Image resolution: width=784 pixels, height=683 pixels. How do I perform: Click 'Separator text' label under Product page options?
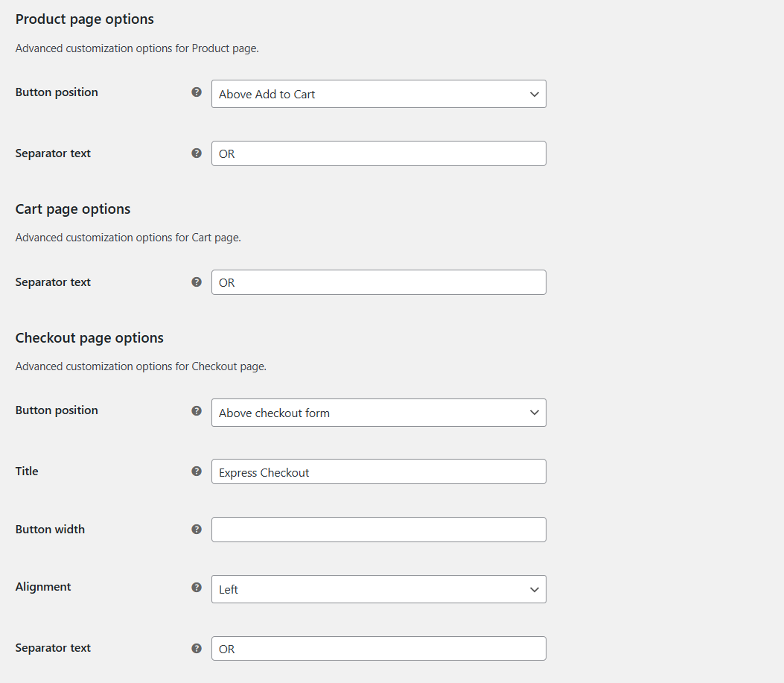(x=53, y=153)
